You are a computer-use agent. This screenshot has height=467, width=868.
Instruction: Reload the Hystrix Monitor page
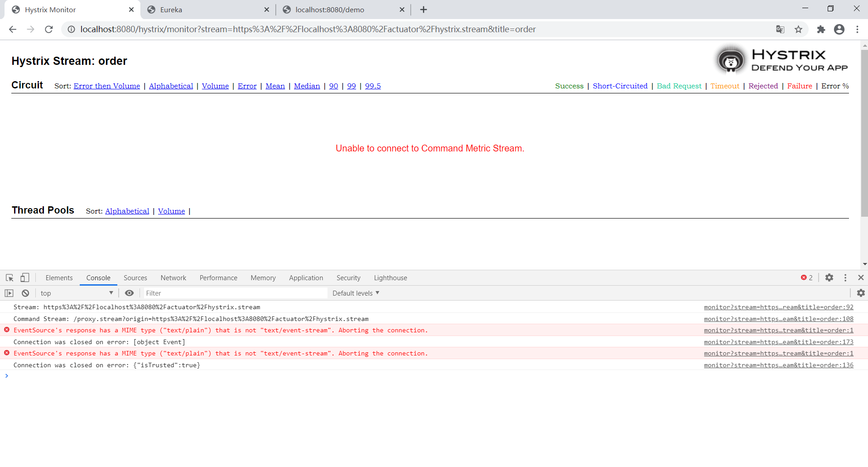[x=49, y=29]
